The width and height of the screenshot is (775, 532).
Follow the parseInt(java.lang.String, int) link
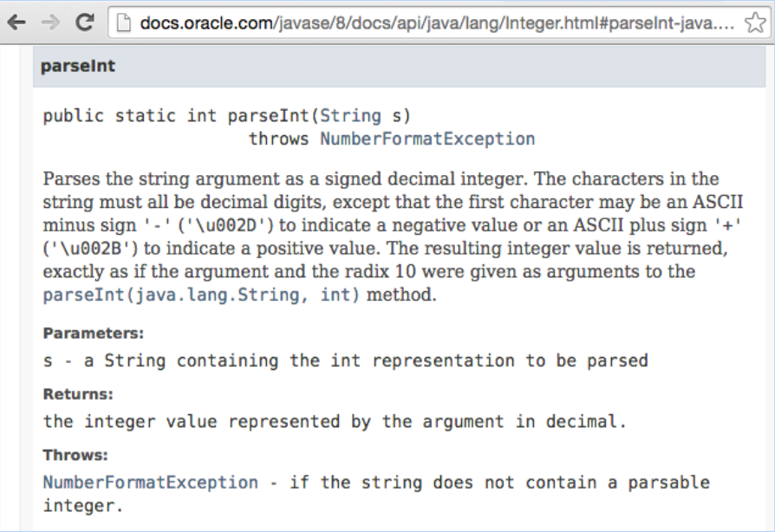pos(201,295)
